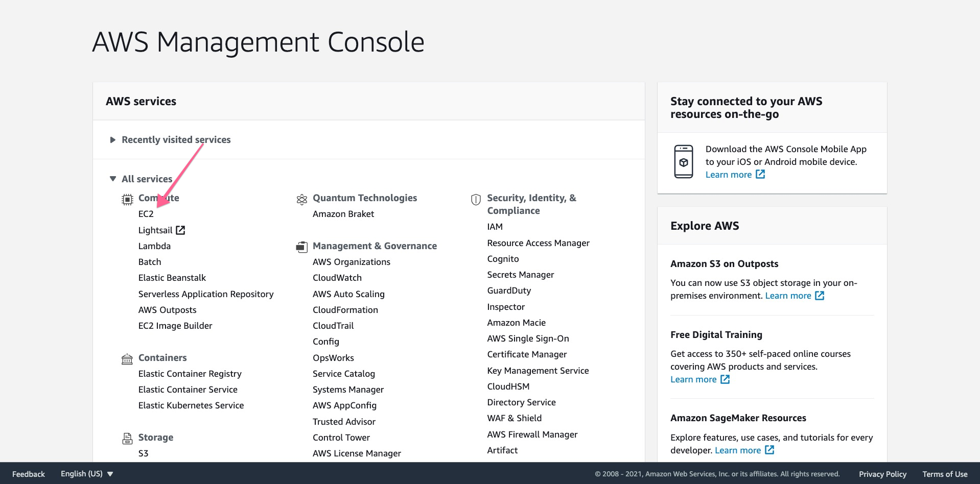980x484 pixels.
Task: Open Service Catalog
Action: click(344, 374)
